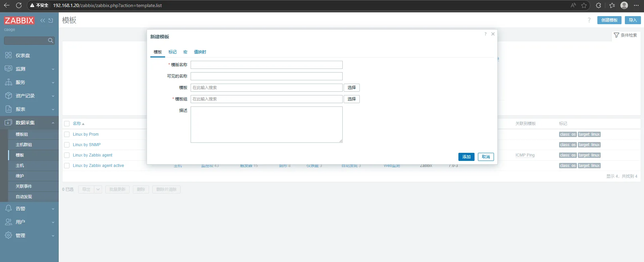The width and height of the screenshot is (644, 262).
Task: Expand 资产记录 menu chevron
Action: (x=53, y=96)
